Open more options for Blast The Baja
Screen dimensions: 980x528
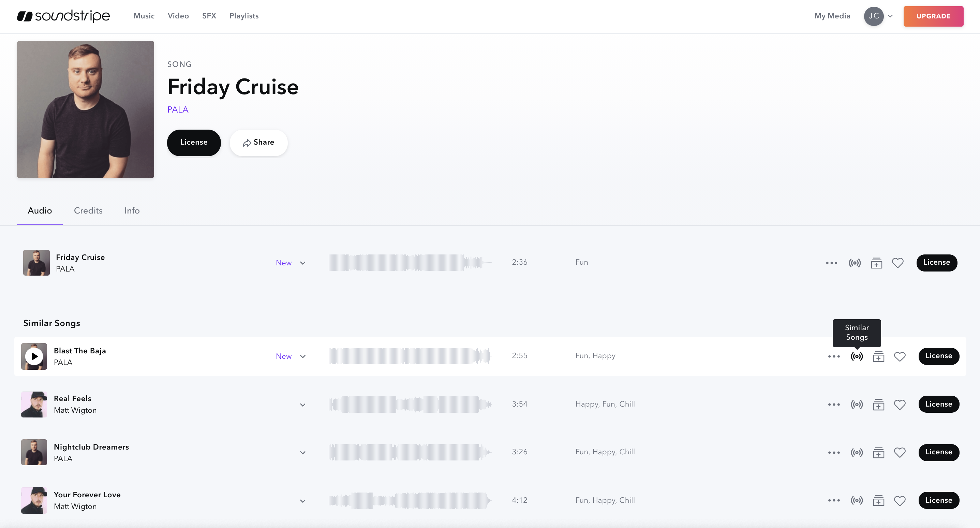click(833, 356)
